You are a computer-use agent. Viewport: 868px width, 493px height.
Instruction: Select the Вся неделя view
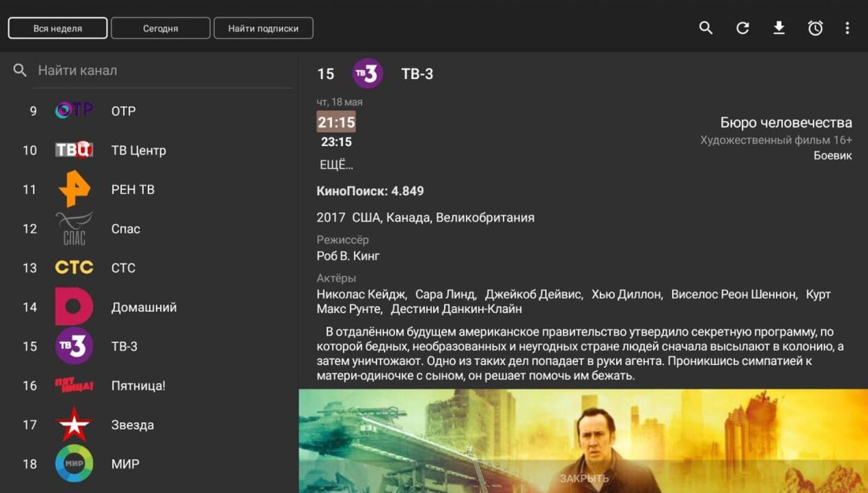point(57,28)
